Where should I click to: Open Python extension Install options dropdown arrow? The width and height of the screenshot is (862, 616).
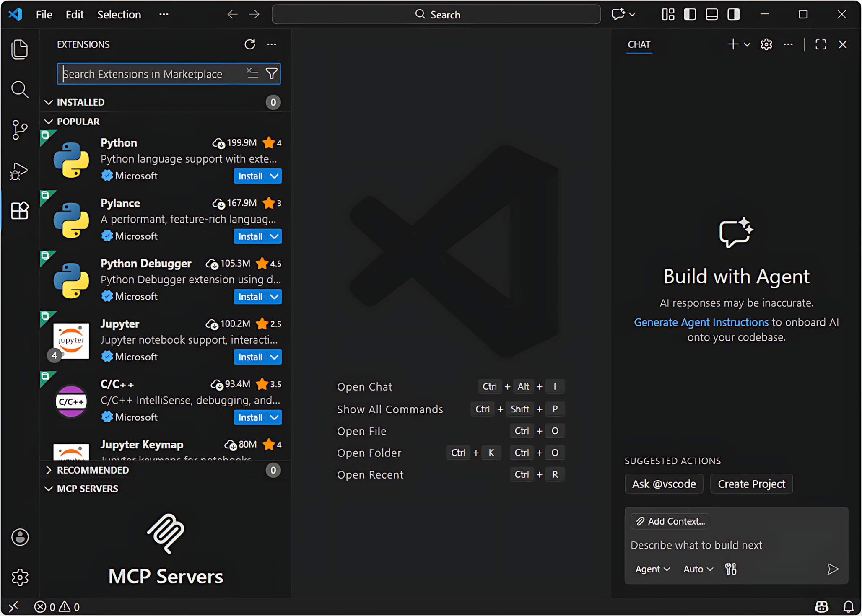click(275, 176)
